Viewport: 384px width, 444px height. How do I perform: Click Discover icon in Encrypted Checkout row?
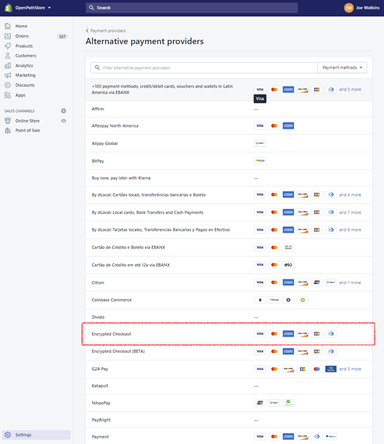[303, 334]
